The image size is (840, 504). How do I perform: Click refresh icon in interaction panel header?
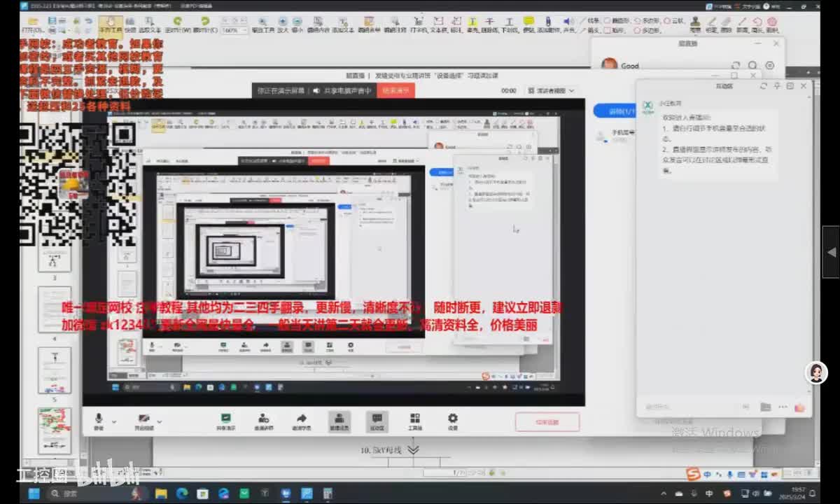tap(764, 85)
